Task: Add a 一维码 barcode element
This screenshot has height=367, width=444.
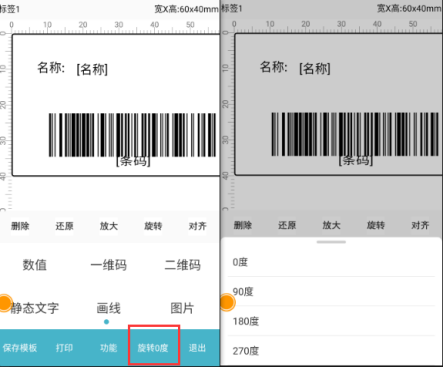Action: click(x=109, y=265)
